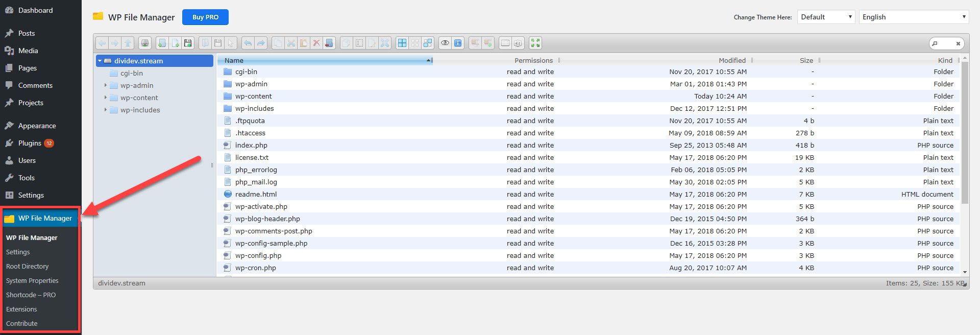Open Contribute submenu link

pos(21,323)
